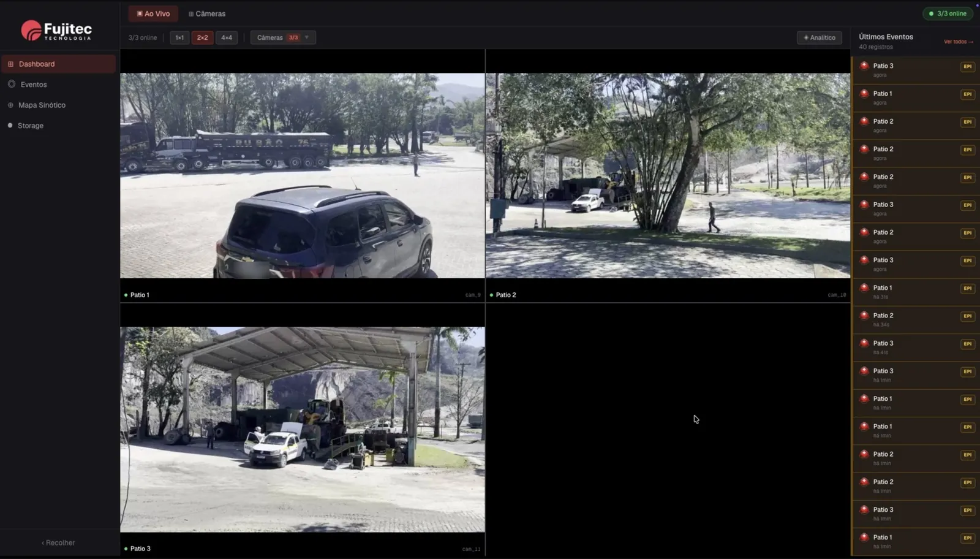Click the 'cam_10' label under Patio 2

coord(837,295)
